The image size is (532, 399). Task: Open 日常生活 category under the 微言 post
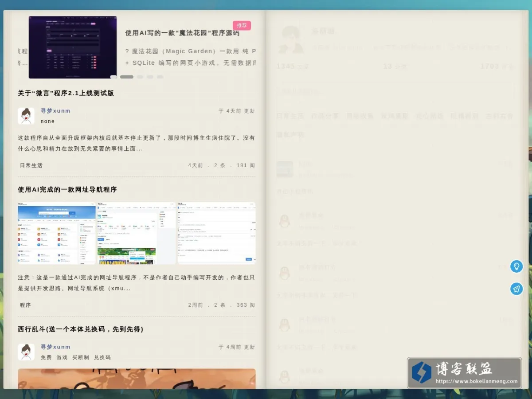(x=31, y=165)
